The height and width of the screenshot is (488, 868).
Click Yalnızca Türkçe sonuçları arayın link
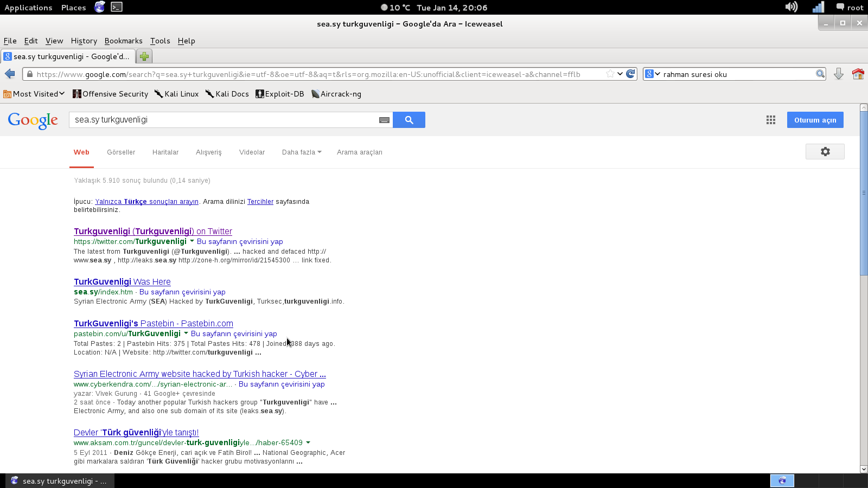(x=147, y=202)
